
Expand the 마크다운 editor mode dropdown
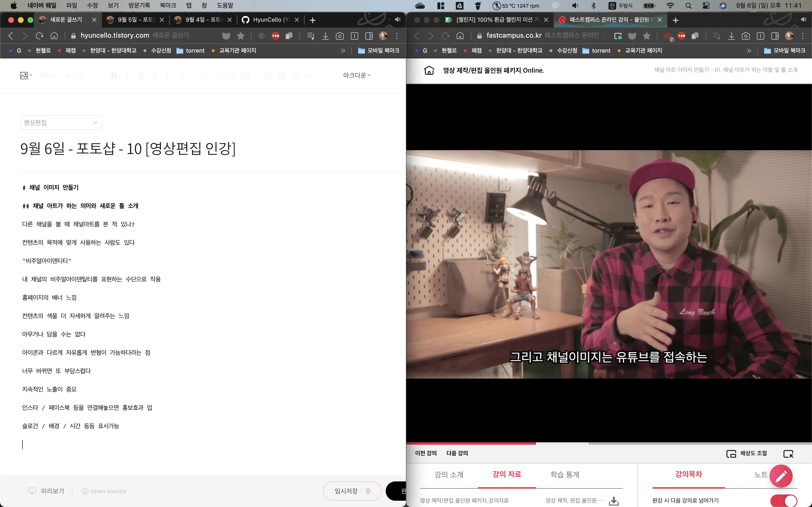(x=356, y=75)
